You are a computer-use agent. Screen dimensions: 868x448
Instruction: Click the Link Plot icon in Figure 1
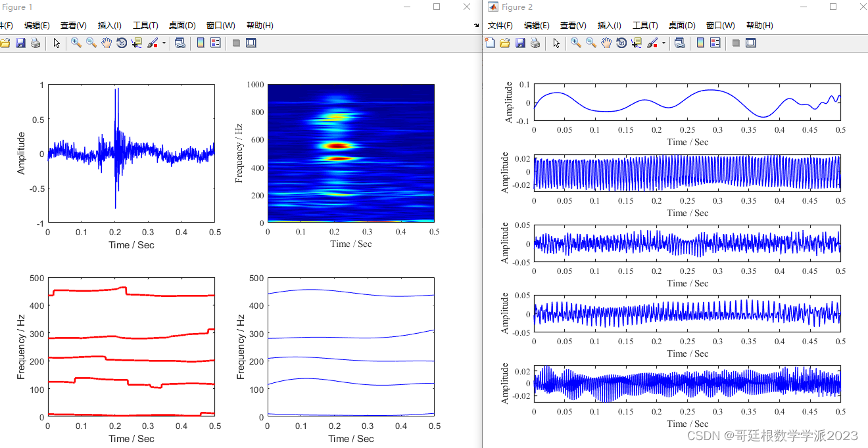(x=180, y=43)
